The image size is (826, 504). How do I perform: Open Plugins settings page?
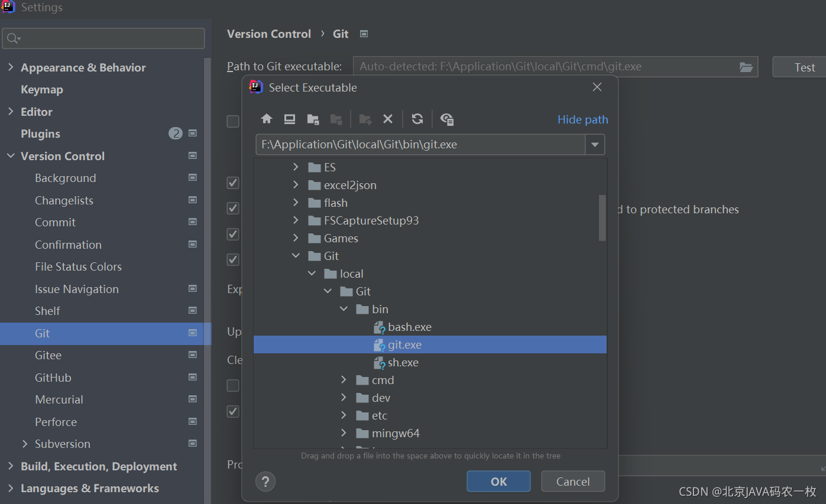40,134
